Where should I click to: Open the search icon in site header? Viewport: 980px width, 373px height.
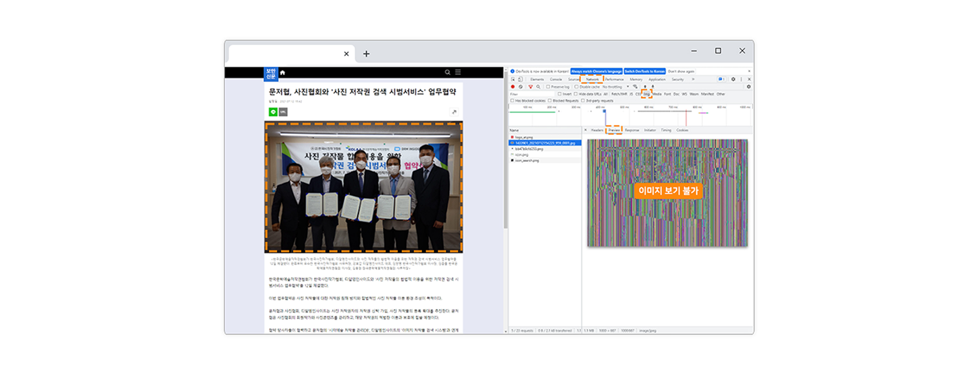447,72
